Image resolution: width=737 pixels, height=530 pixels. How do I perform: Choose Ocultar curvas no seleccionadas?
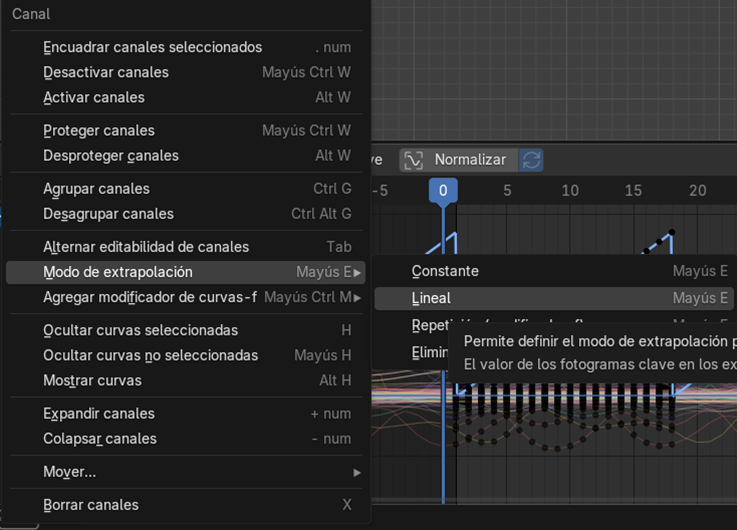[186, 355]
